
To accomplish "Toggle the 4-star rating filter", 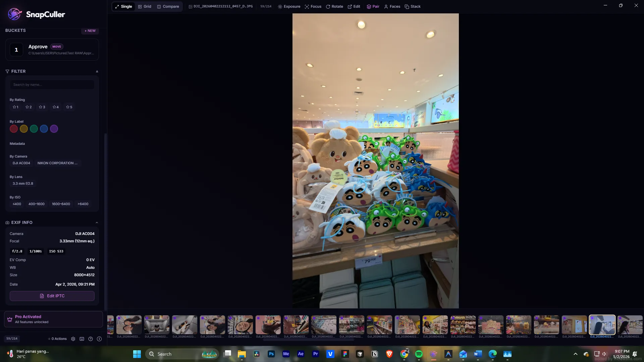I will click(x=56, y=107).
